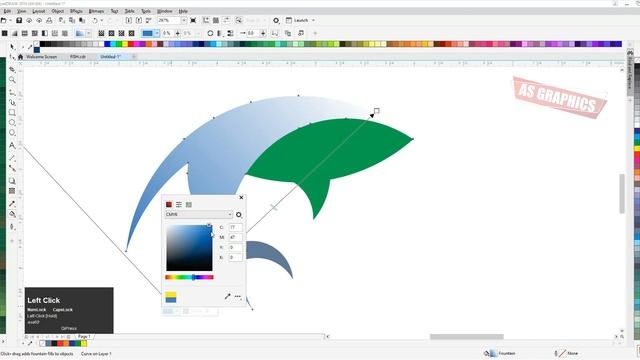Switch to Welcome Screen tab

[x=42, y=57]
